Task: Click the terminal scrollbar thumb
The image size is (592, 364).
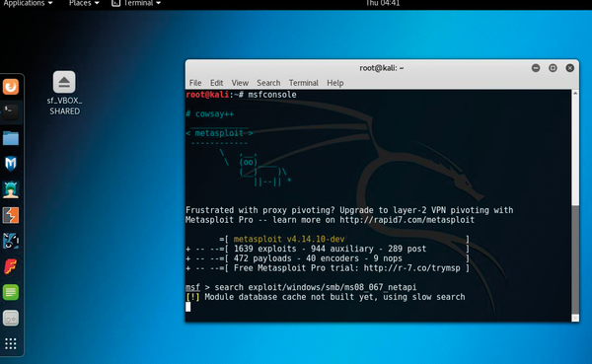Action: point(575,259)
